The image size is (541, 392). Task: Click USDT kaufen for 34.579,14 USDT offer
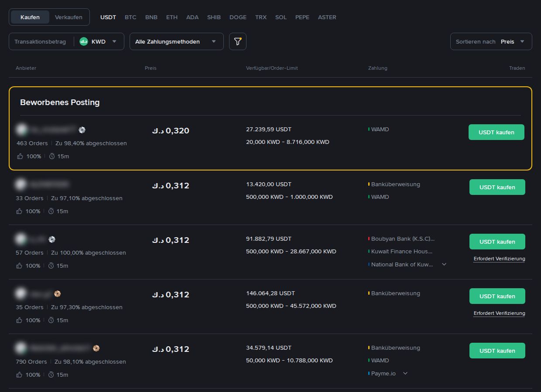click(497, 351)
